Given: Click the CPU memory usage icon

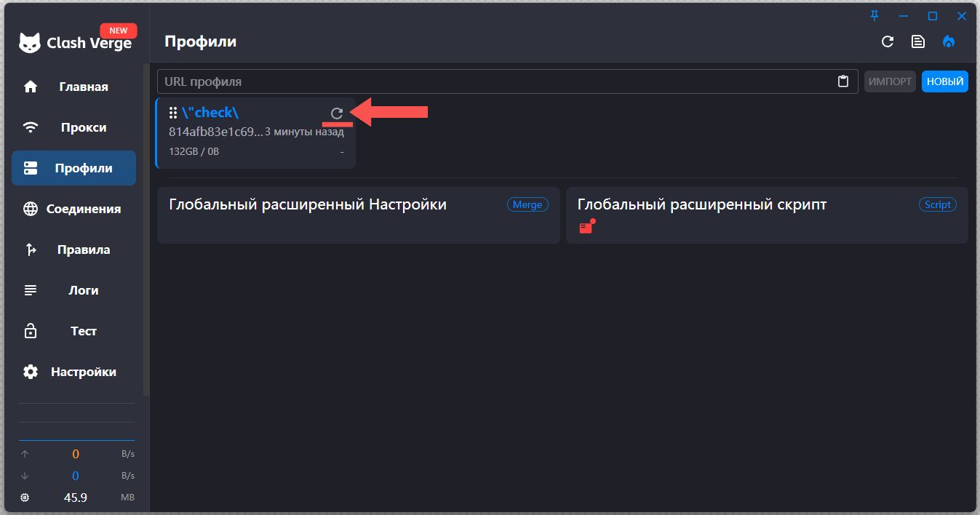Looking at the screenshot, I should point(24,498).
